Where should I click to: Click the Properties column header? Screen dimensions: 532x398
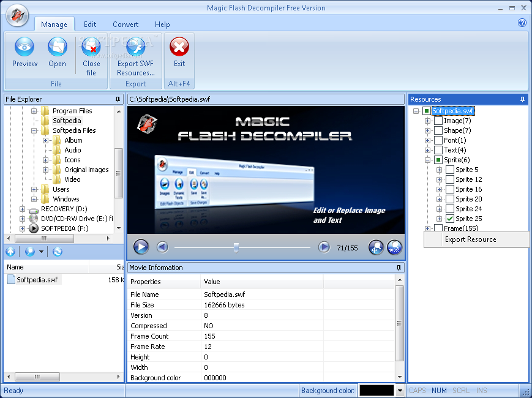click(x=164, y=282)
